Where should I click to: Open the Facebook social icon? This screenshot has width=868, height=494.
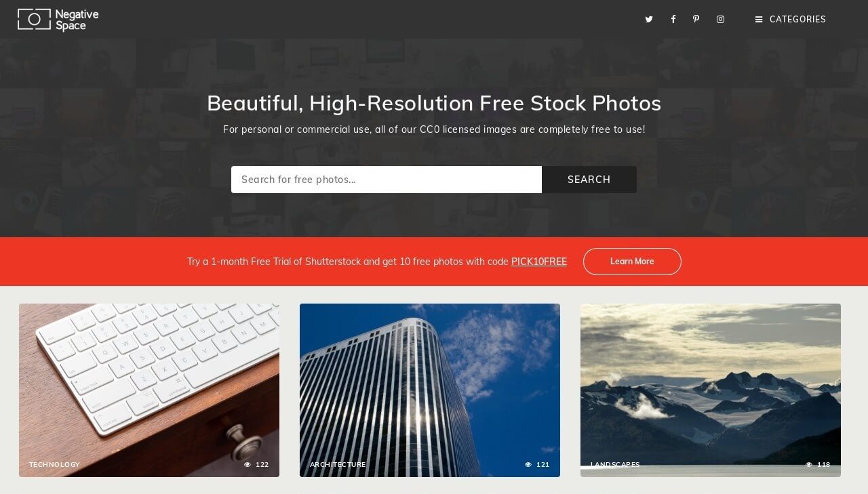673,20
